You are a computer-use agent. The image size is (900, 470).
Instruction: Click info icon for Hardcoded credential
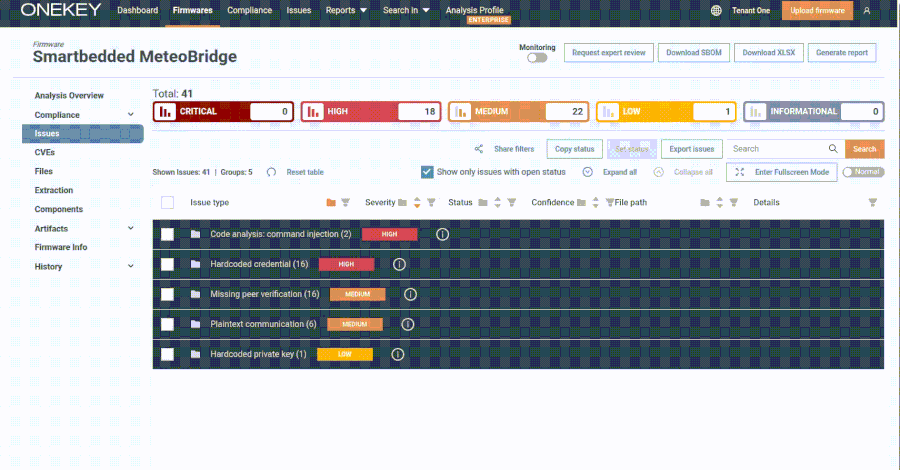click(x=399, y=264)
